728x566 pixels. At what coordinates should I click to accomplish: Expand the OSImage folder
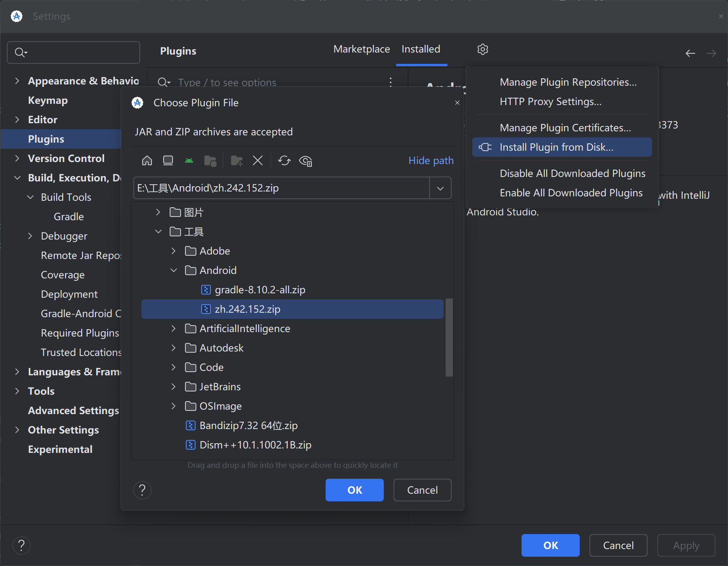pyautogui.click(x=174, y=406)
